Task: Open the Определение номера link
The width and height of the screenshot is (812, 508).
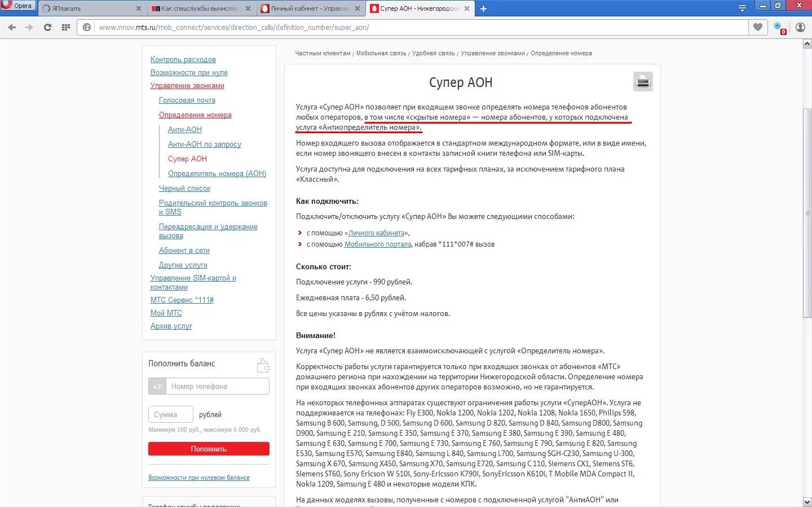Action: [195, 115]
